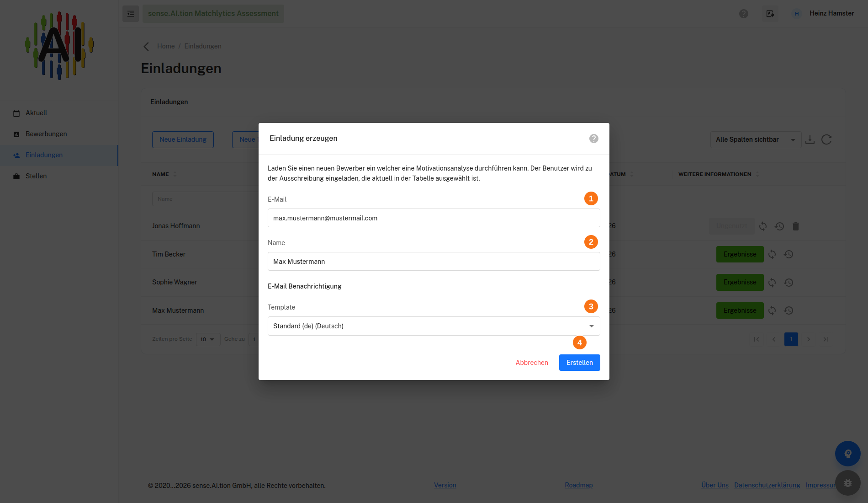
Task: Select Einladungen in sidebar
Action: [x=59, y=155]
